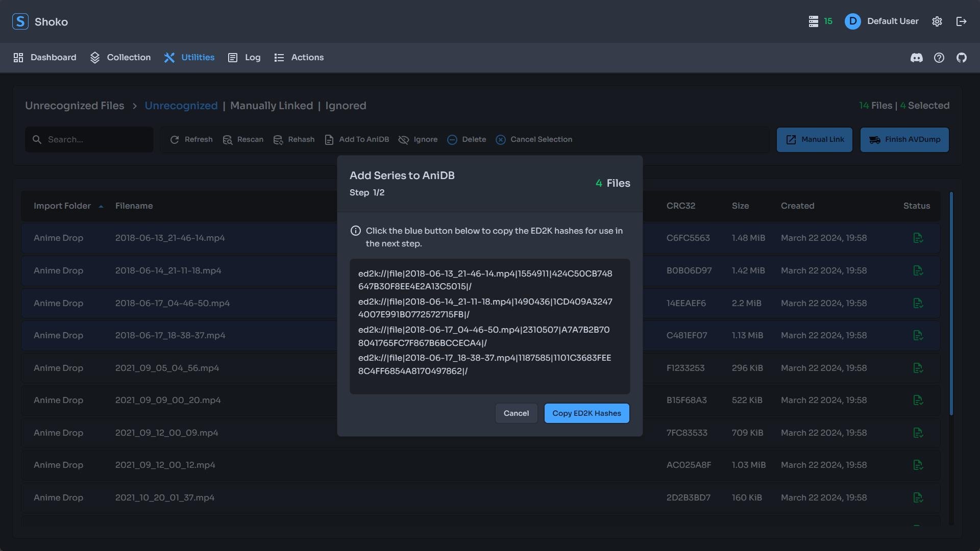Switch to Ignored files view
Image resolution: width=980 pixels, height=551 pixels.
tap(346, 106)
